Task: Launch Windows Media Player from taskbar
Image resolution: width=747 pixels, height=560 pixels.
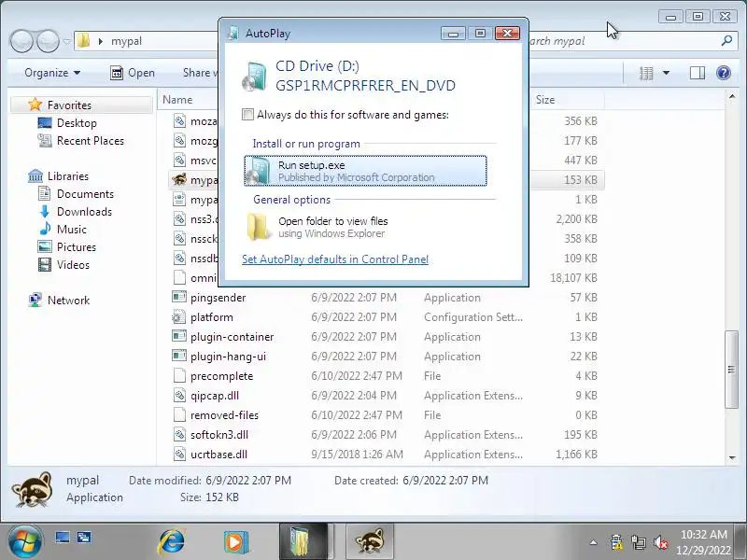Action: coord(236,541)
